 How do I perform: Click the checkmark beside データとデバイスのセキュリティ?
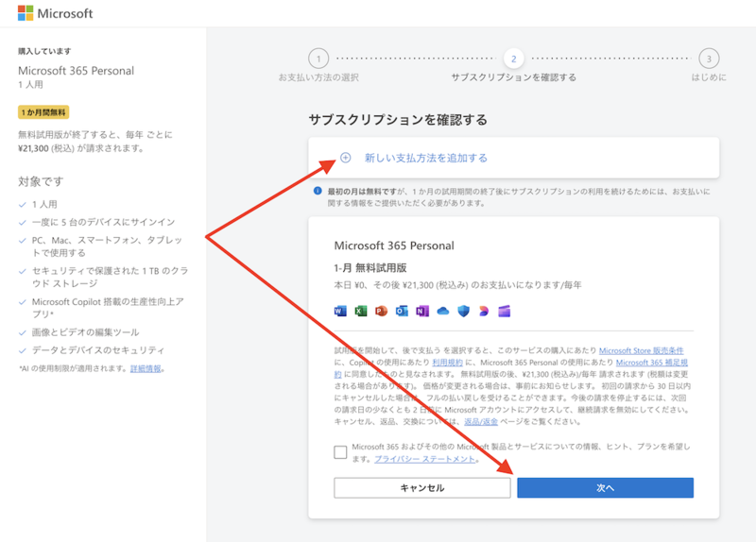coord(22,350)
